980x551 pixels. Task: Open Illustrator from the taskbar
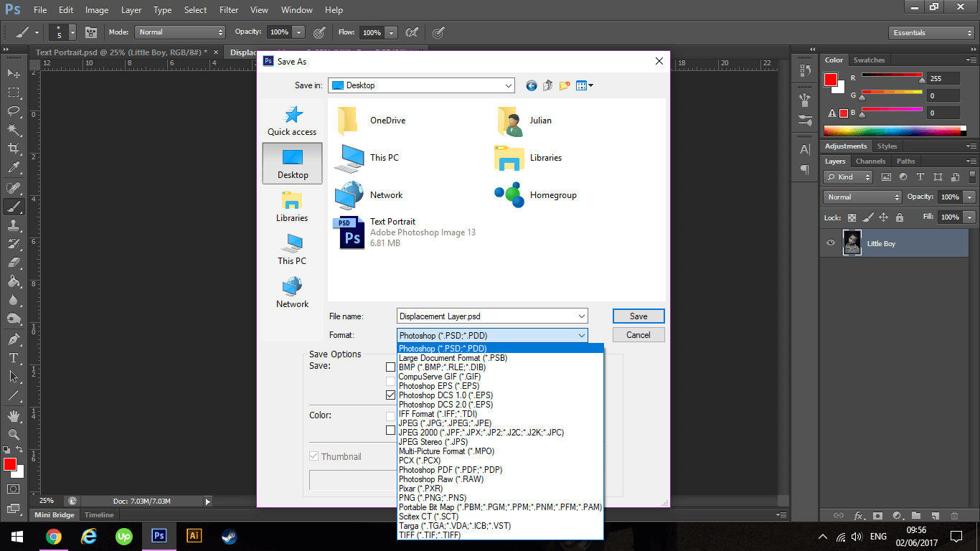(194, 536)
